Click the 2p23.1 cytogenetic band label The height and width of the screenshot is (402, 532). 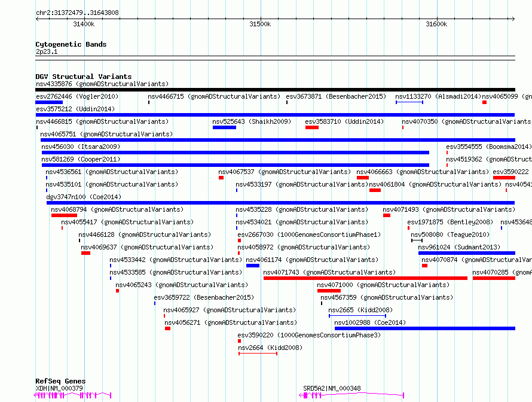click(47, 51)
